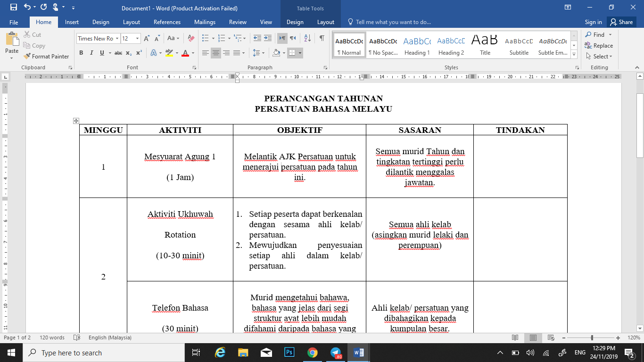644x362 pixels.
Task: Click the Copy icon in Clipboard group
Action: 27,46
